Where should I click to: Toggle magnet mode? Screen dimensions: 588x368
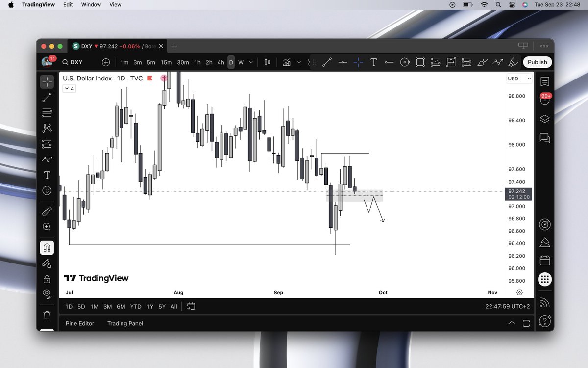[x=47, y=248]
